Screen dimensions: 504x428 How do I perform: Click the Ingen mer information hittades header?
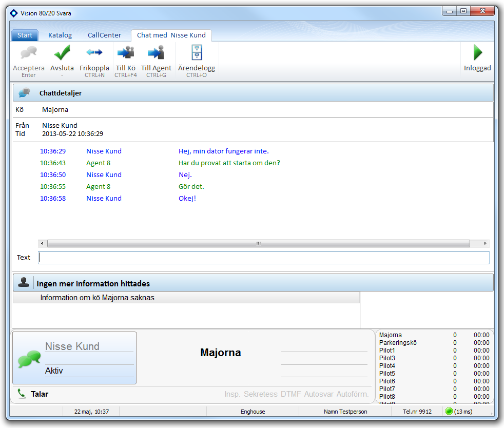[x=254, y=283]
